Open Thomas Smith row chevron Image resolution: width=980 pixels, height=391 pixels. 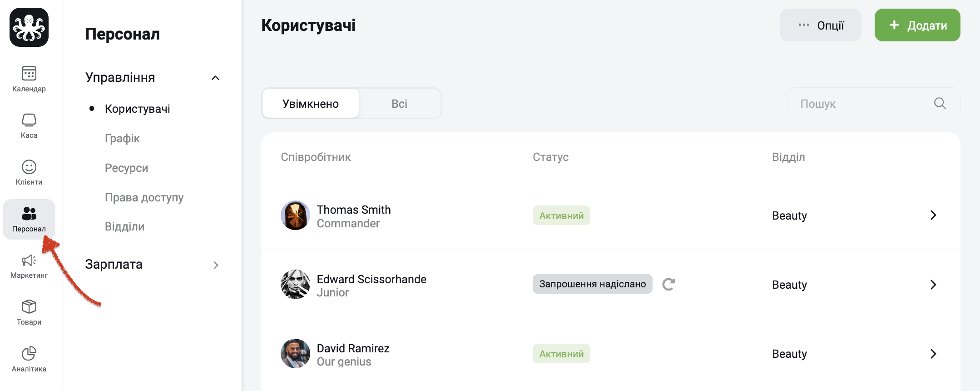tap(933, 215)
